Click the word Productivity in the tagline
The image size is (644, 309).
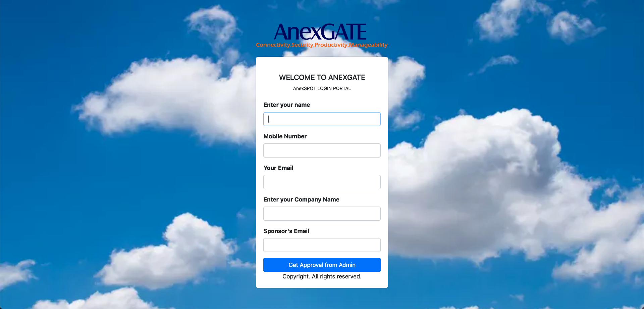pos(331,45)
